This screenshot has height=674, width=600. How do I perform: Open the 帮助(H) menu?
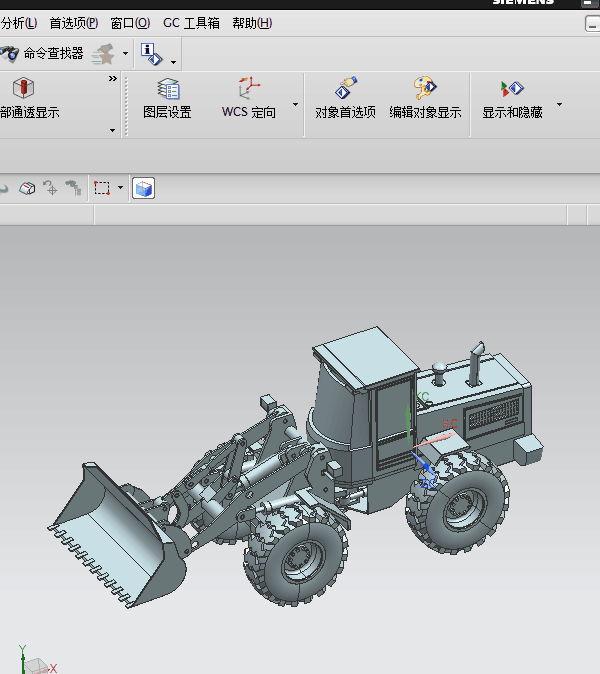coord(252,23)
